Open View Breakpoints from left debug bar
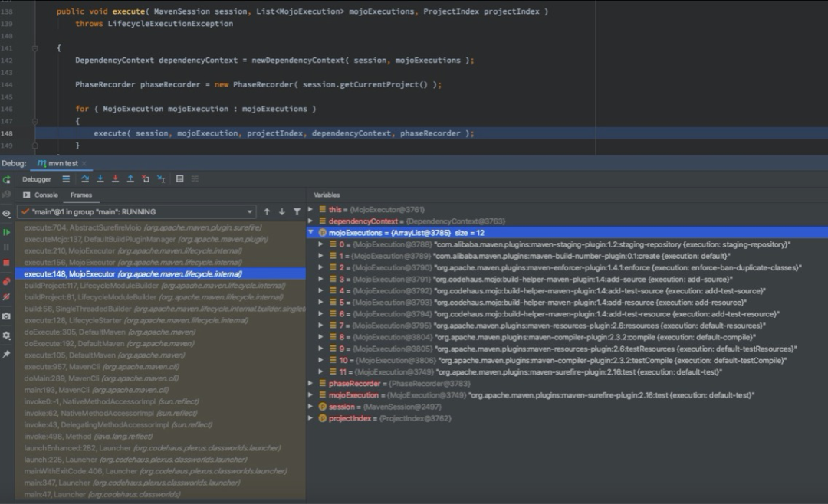 (x=7, y=282)
